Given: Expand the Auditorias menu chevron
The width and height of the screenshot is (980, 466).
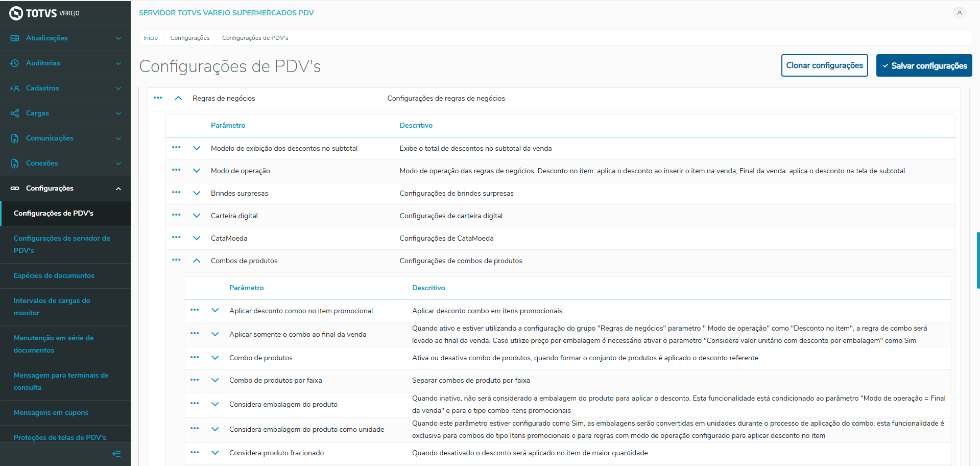Looking at the screenshot, I should click(x=118, y=63).
